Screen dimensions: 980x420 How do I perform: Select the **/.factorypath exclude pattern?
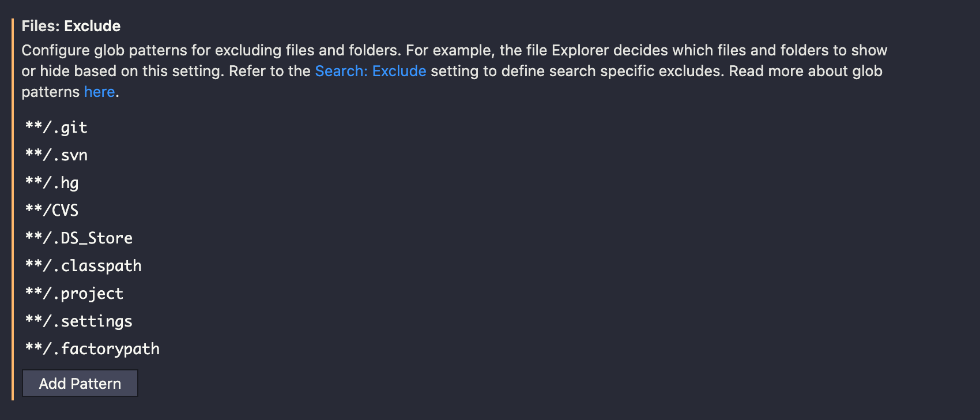tap(92, 348)
